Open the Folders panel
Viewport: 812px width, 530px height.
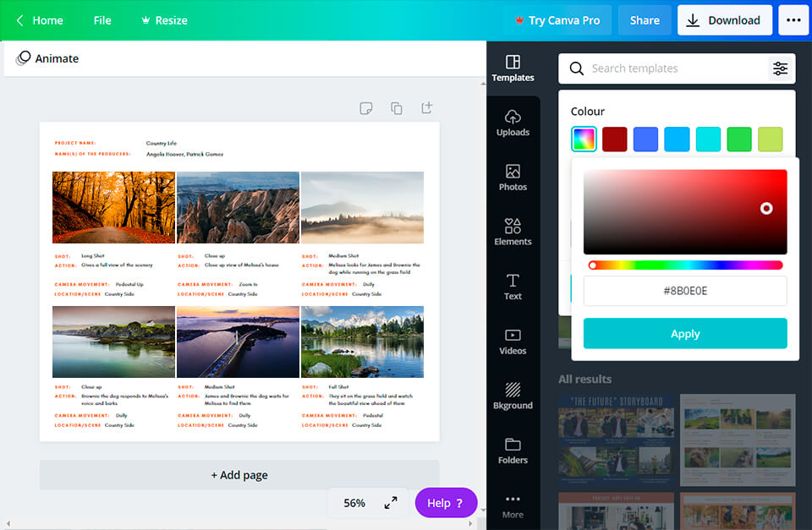[513, 452]
